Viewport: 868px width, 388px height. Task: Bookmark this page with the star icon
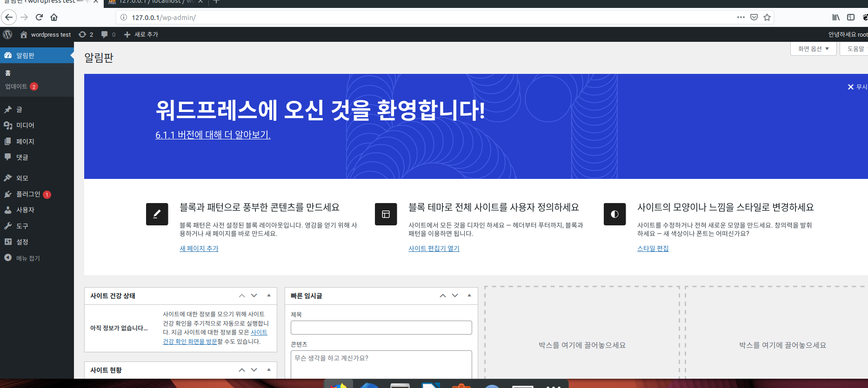pyautogui.click(x=767, y=17)
